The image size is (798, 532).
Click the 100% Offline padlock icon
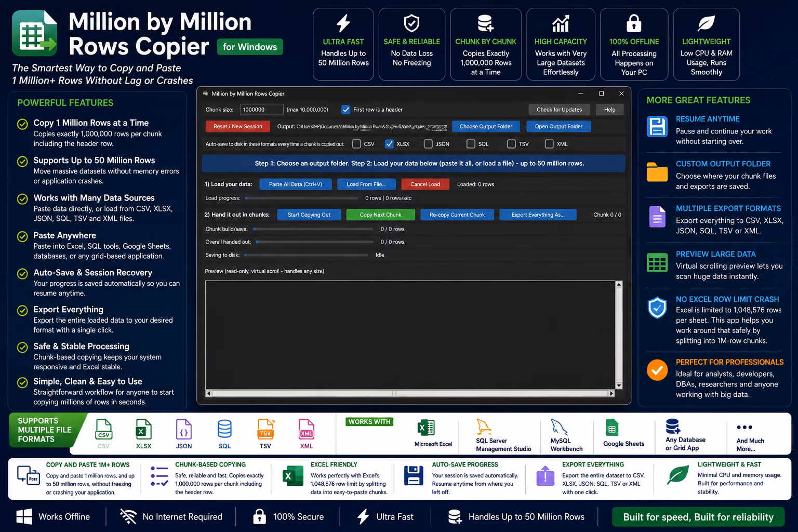[x=634, y=23]
